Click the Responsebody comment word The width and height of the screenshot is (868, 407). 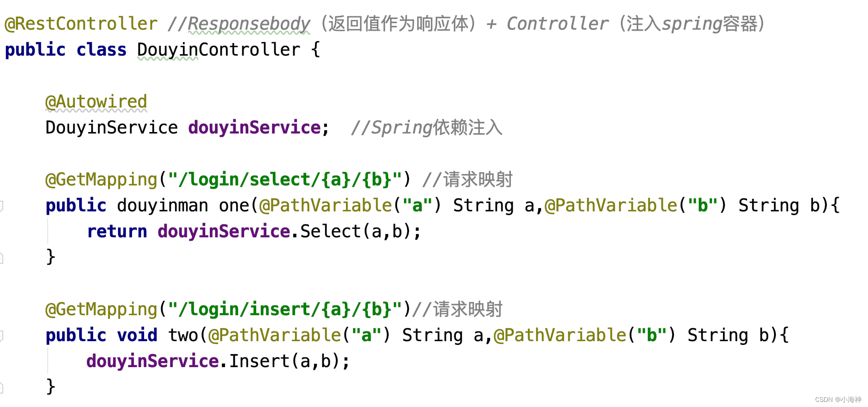point(249,24)
